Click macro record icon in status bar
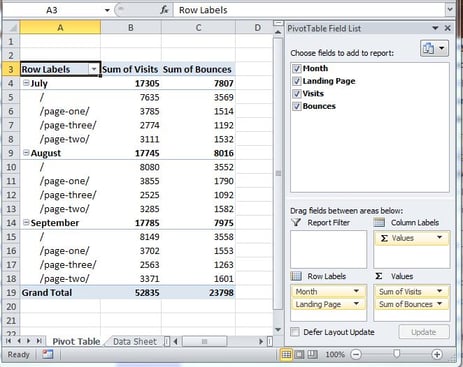 click(x=47, y=354)
